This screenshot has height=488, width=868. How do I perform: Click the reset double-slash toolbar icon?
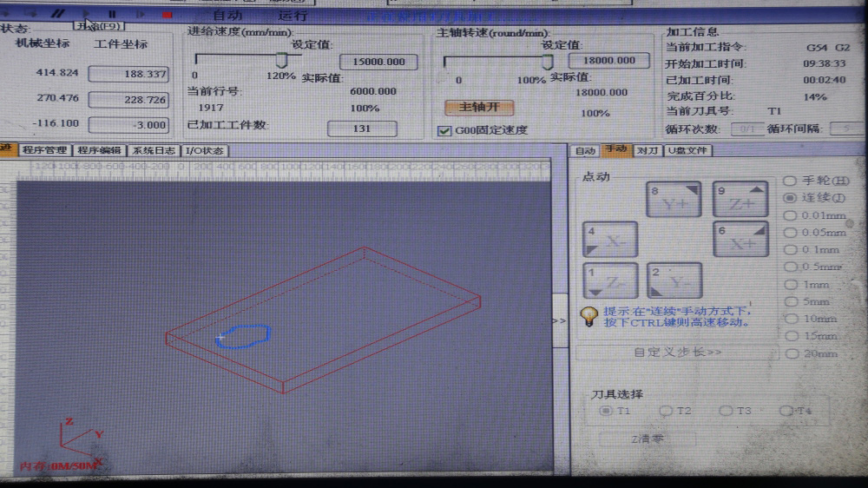coord(57,13)
